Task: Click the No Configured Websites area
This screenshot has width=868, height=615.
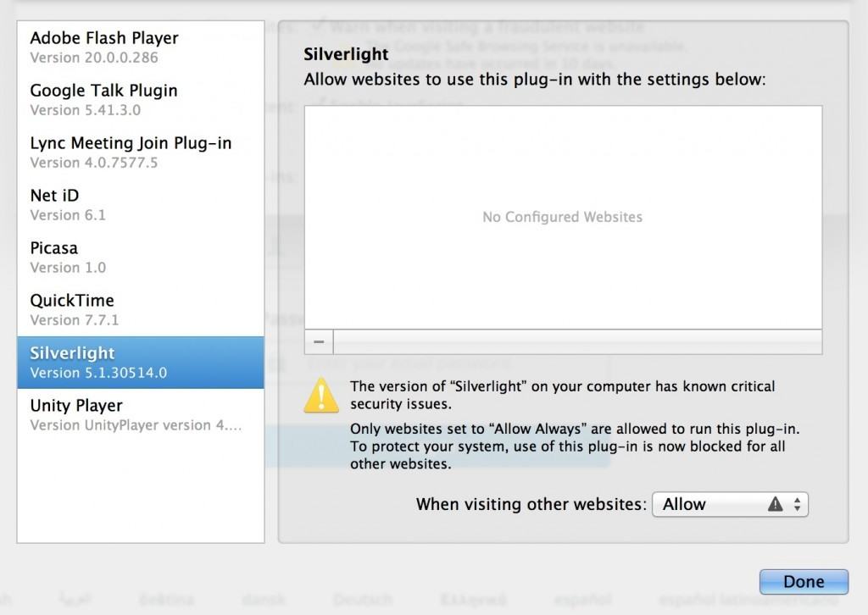Action: coord(562,218)
